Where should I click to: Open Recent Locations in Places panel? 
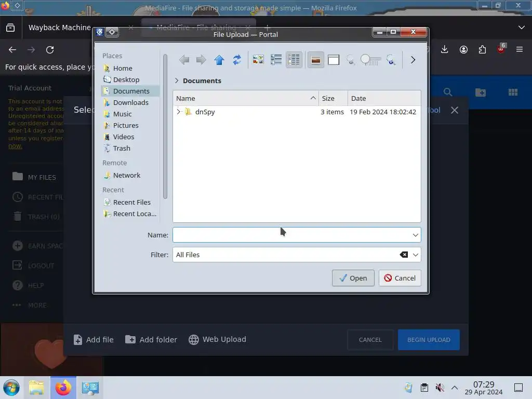[x=130, y=214]
